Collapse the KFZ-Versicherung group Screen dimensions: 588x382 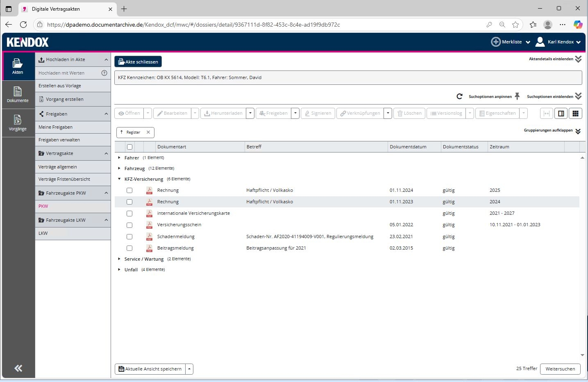119,179
